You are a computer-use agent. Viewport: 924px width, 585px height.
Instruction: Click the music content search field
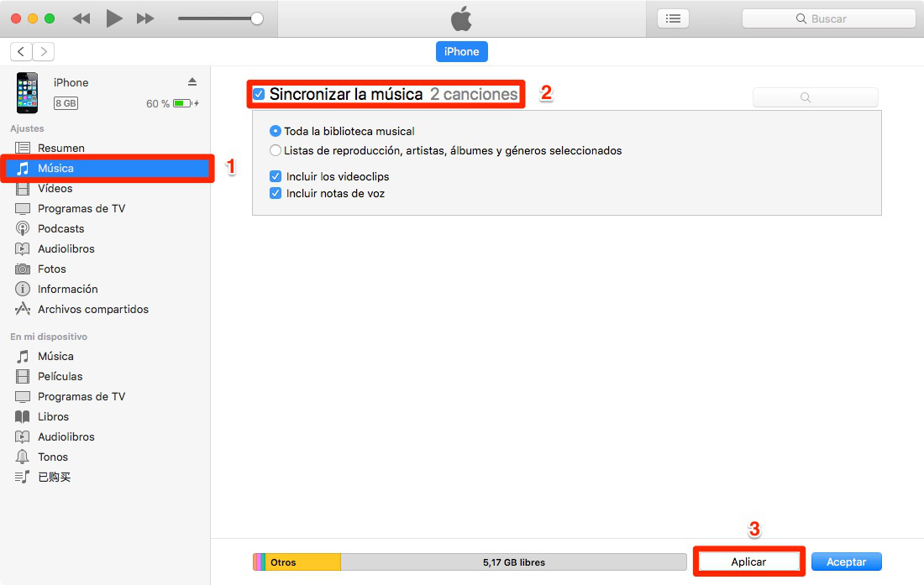point(816,97)
